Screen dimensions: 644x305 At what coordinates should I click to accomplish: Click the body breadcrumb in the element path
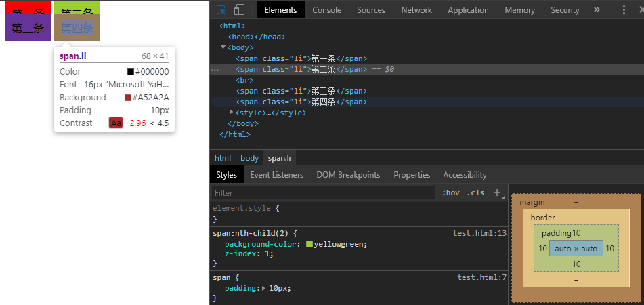pos(249,158)
